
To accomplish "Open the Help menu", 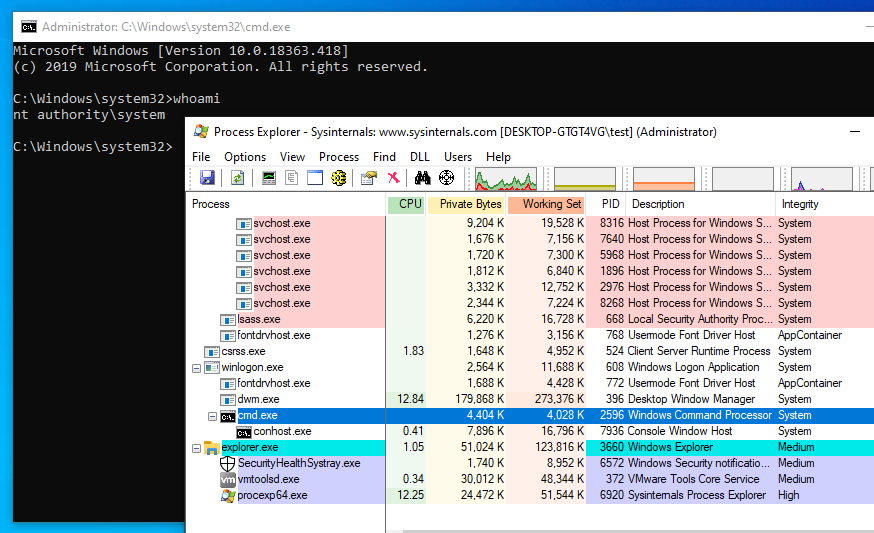I will tap(498, 157).
